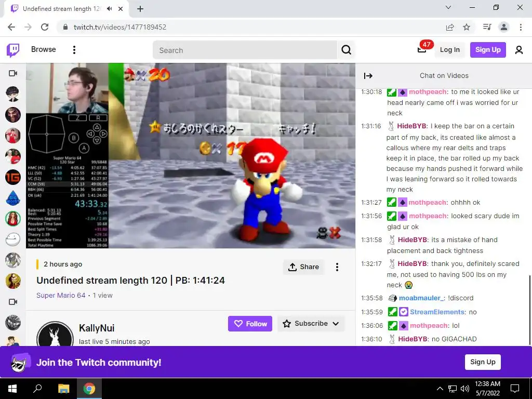Open the volume control in system tray
532x399 pixels.
465,389
